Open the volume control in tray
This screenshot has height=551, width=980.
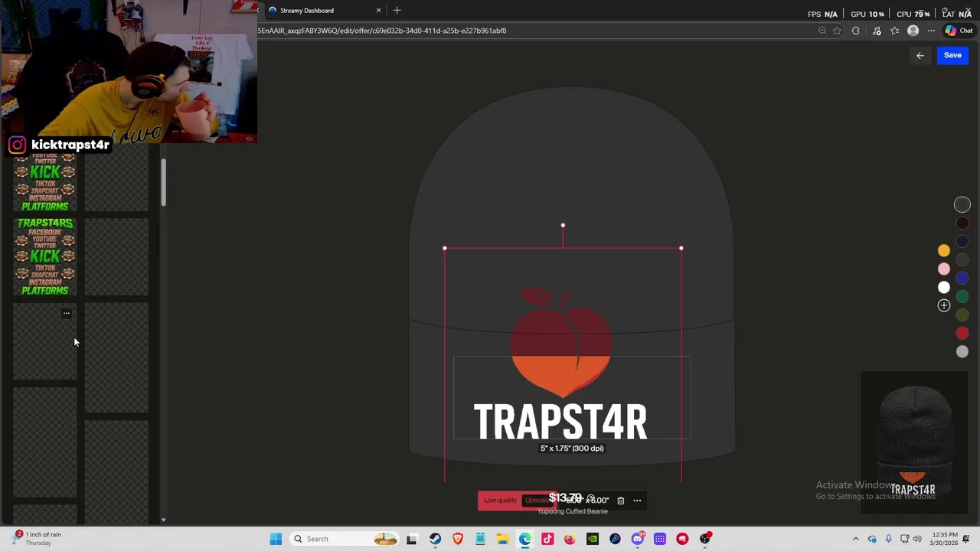[x=917, y=539]
